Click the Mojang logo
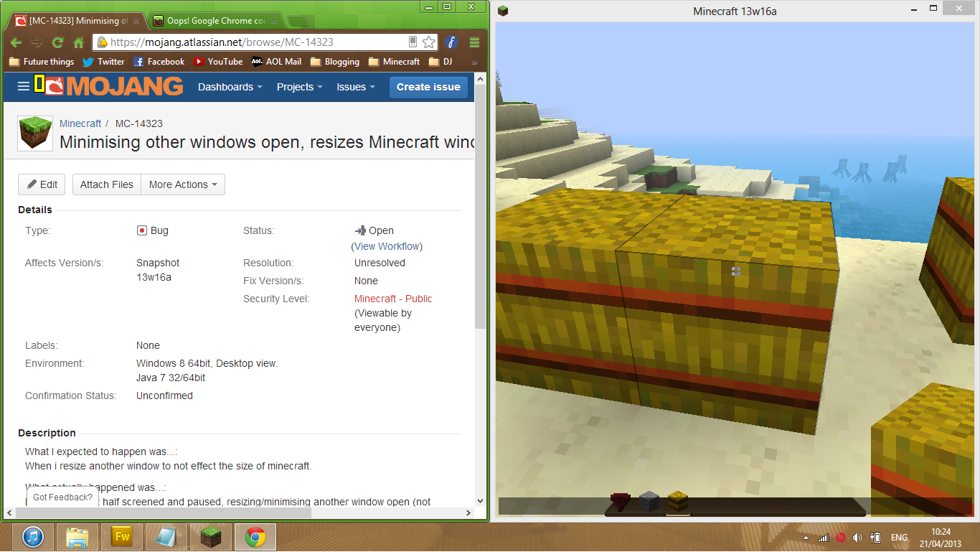980x552 pixels. click(x=114, y=86)
